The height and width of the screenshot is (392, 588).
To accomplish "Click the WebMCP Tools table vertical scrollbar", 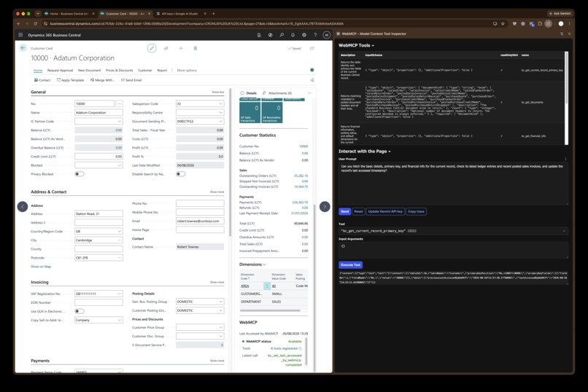I will pyautogui.click(x=566, y=78).
